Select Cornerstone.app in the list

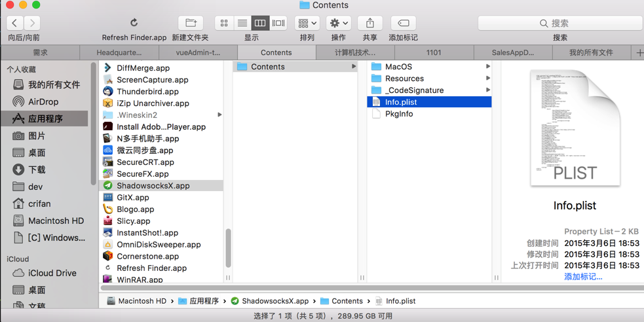click(161, 256)
